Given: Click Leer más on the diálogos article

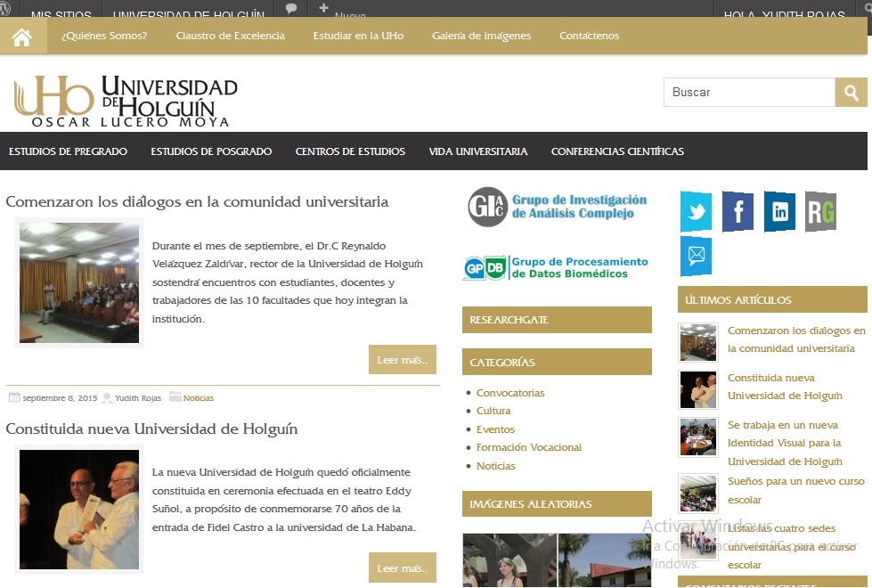Looking at the screenshot, I should (402, 360).
